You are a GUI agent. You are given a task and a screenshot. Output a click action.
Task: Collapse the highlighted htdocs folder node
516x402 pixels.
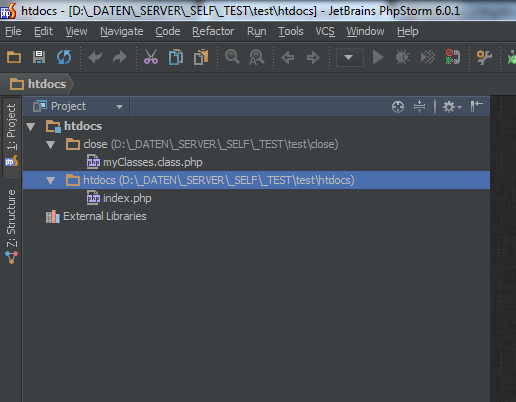tap(51, 181)
